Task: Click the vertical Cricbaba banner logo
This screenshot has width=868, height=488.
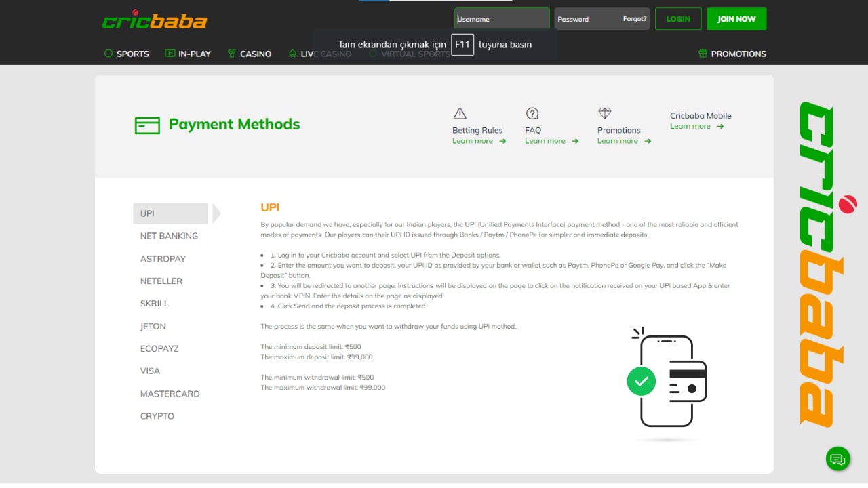Action: pyautogui.click(x=827, y=264)
